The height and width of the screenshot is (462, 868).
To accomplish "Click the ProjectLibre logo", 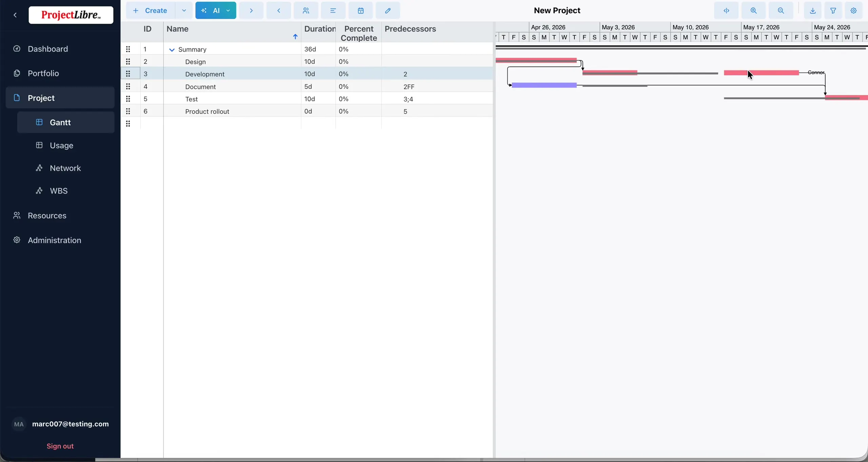I will pos(71,15).
